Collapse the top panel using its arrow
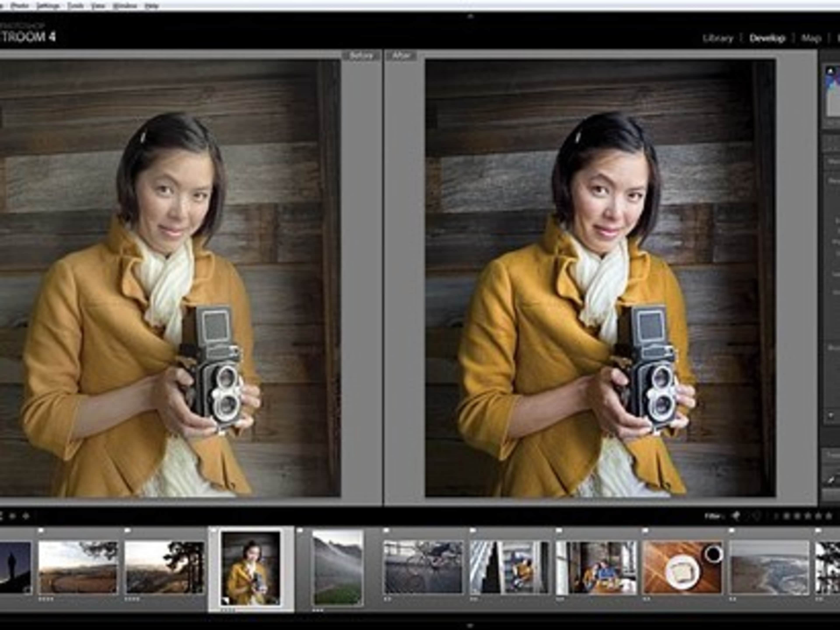 [x=471, y=16]
